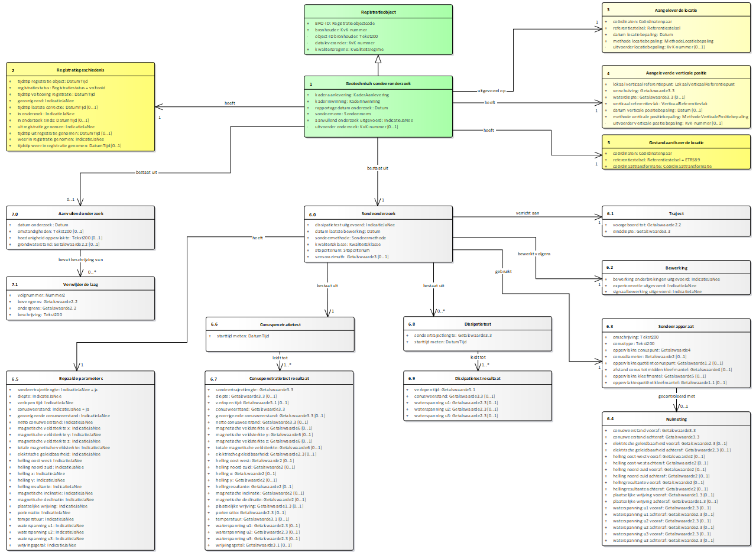
Task: Select the 'uitgevoerd op' association label
Action: 492,90
